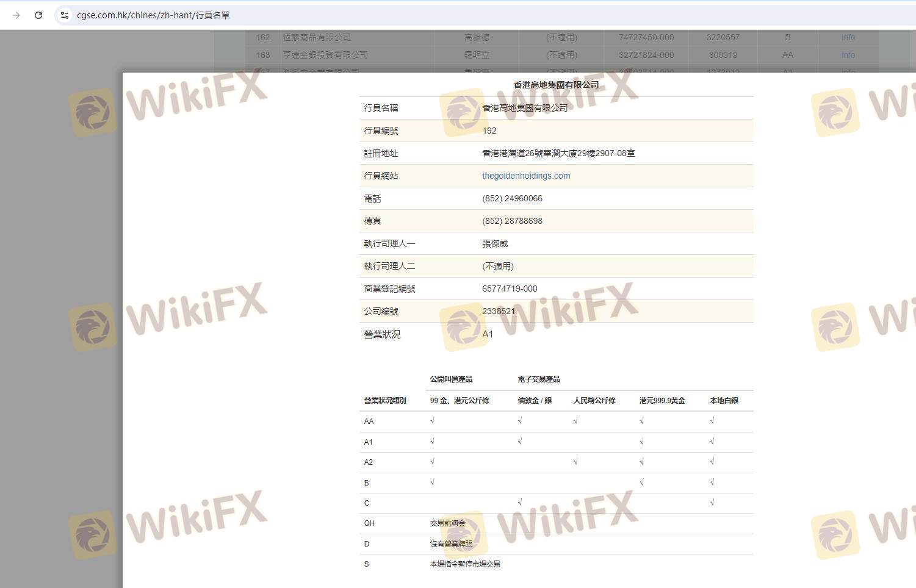Click C row checkmark under 本地白銀
The image size is (916, 588).
pyautogui.click(x=712, y=503)
